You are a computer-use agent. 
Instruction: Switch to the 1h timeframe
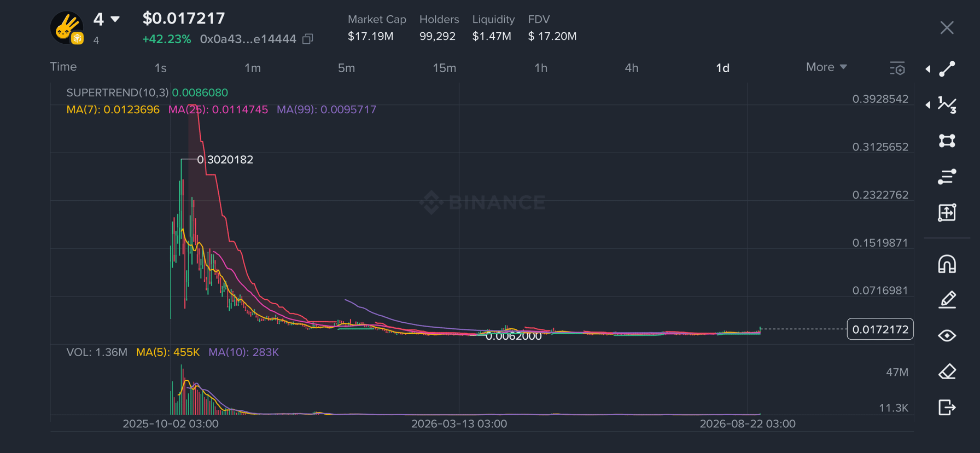541,68
